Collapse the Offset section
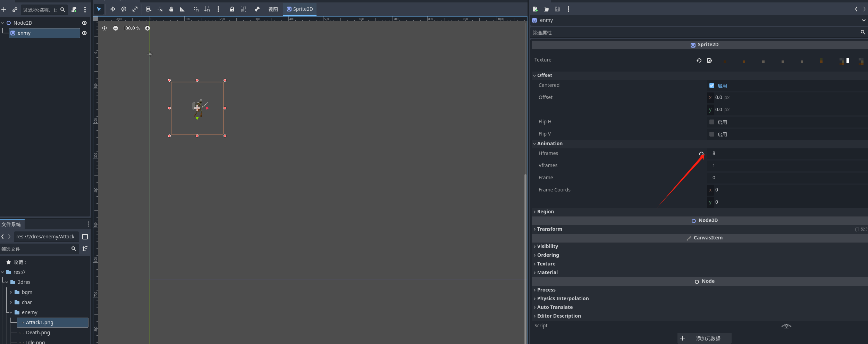This screenshot has width=868, height=344. [x=699, y=75]
